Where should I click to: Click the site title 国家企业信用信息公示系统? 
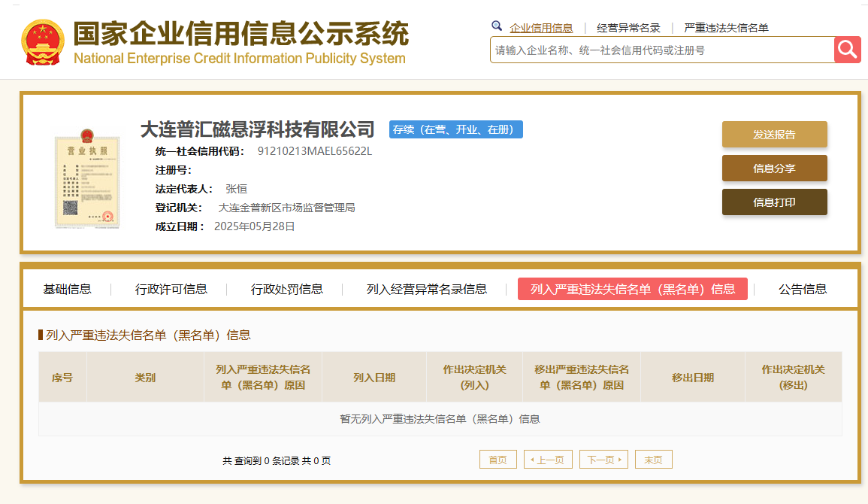pos(241,34)
